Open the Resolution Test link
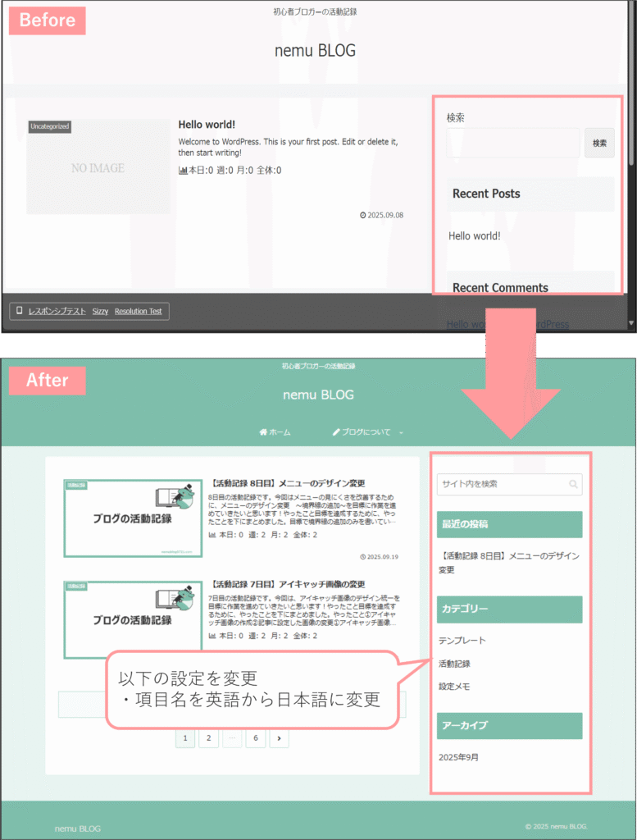637x840 pixels. tap(138, 312)
